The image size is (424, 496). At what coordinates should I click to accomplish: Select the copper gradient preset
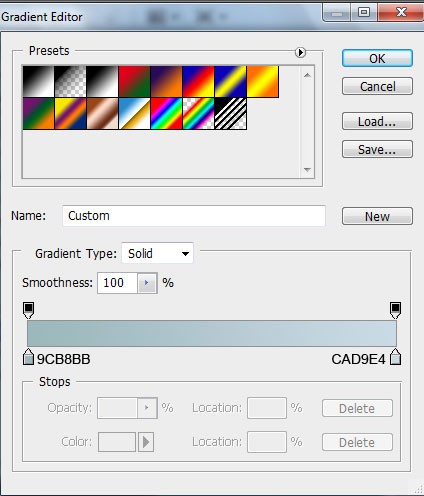(x=102, y=113)
